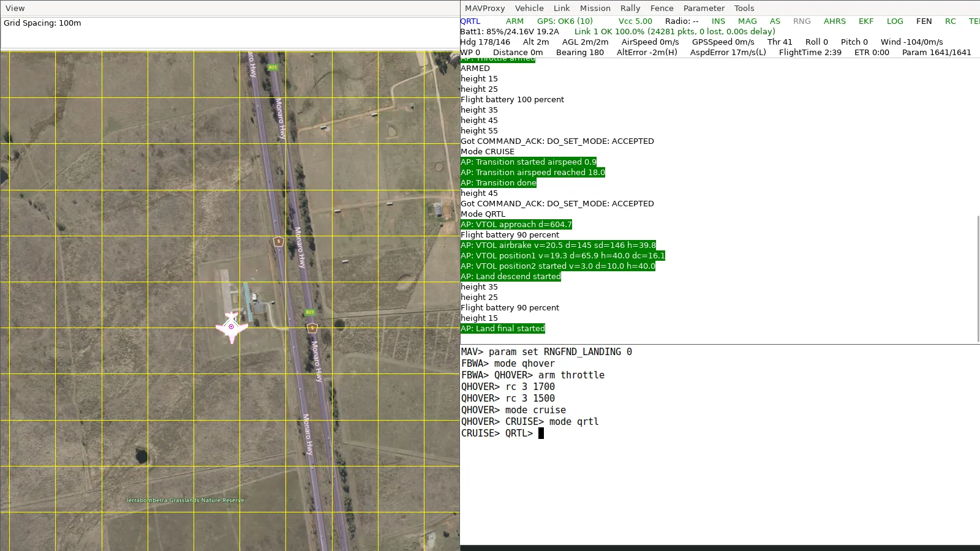Click the 'AP: VTOL approach d=604.7' message
The height and width of the screenshot is (551, 980).
pyautogui.click(x=516, y=225)
